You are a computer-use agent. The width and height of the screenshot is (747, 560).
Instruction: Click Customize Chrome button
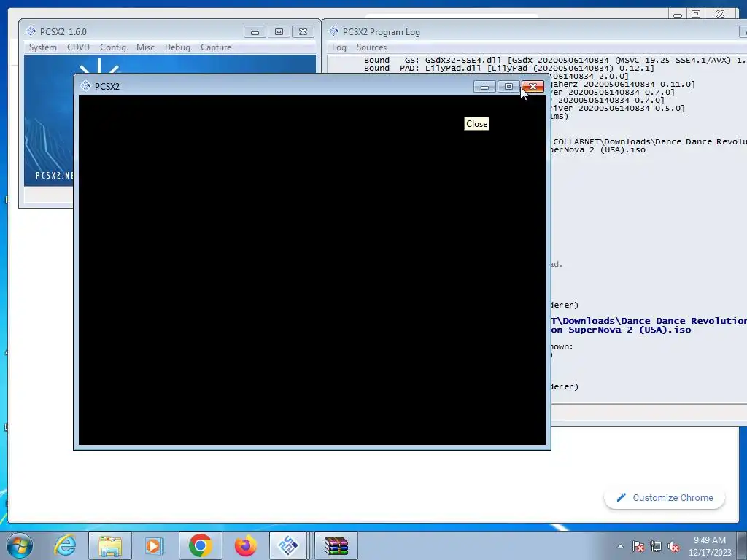pos(665,497)
